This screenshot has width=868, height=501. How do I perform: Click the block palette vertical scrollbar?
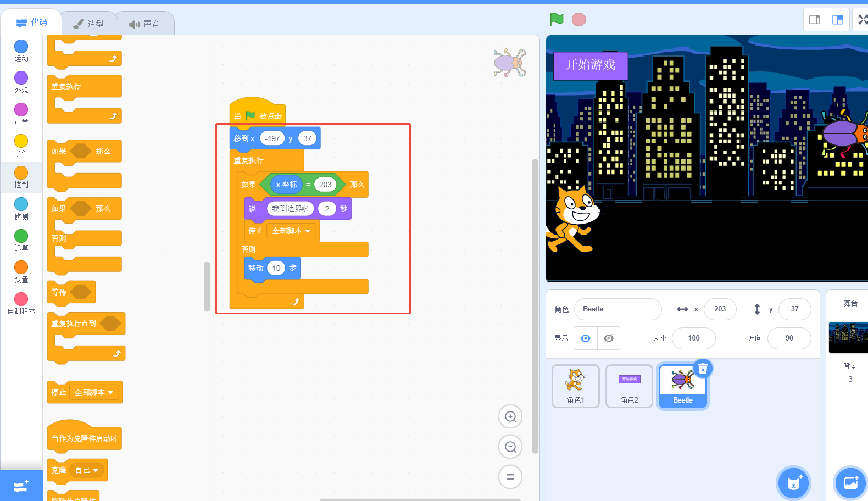(x=207, y=286)
